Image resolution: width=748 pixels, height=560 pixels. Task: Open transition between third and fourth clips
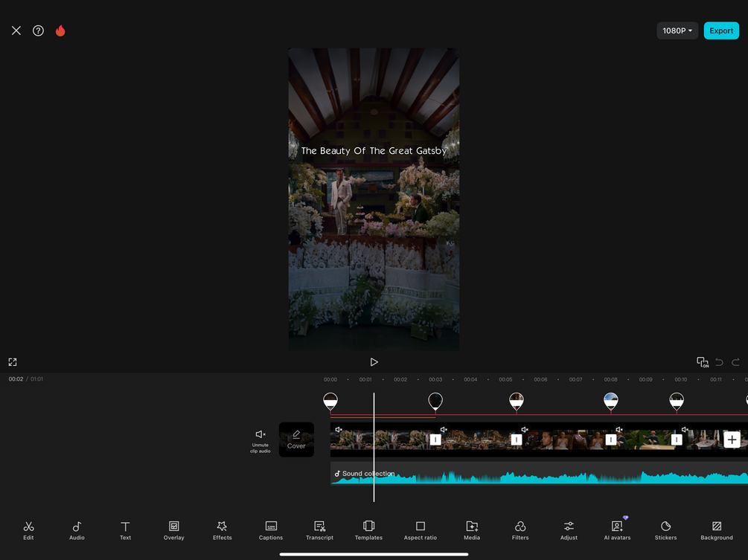[x=611, y=440]
